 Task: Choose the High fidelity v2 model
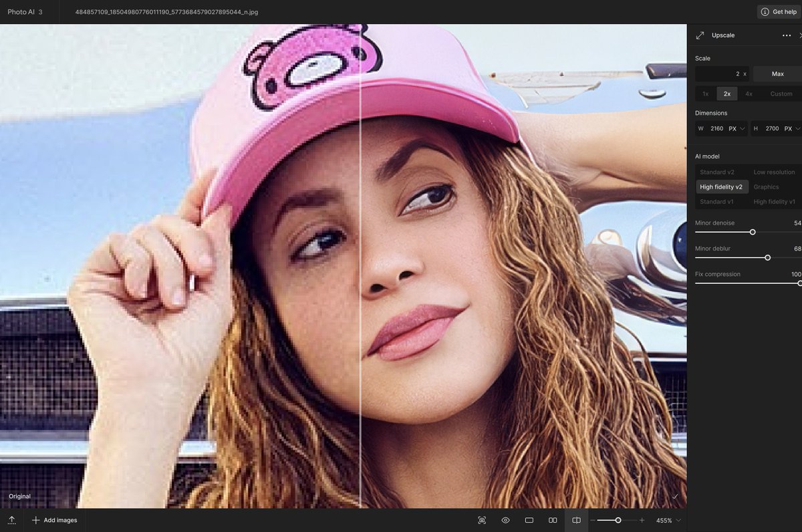click(722, 186)
